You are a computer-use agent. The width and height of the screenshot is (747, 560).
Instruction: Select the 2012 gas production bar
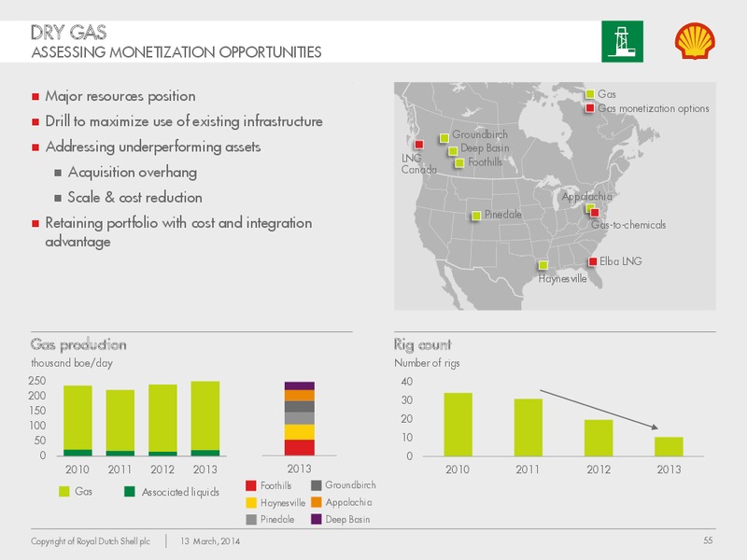(x=162, y=420)
